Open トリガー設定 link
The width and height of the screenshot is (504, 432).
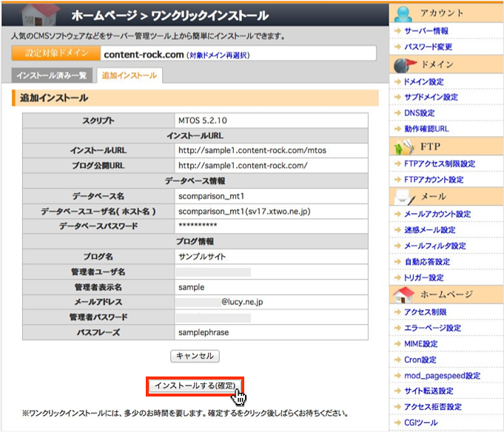pos(423,277)
